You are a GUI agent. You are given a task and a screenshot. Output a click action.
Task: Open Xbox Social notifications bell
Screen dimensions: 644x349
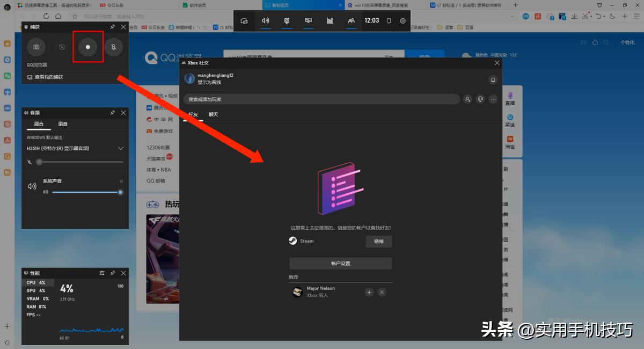pos(493,79)
